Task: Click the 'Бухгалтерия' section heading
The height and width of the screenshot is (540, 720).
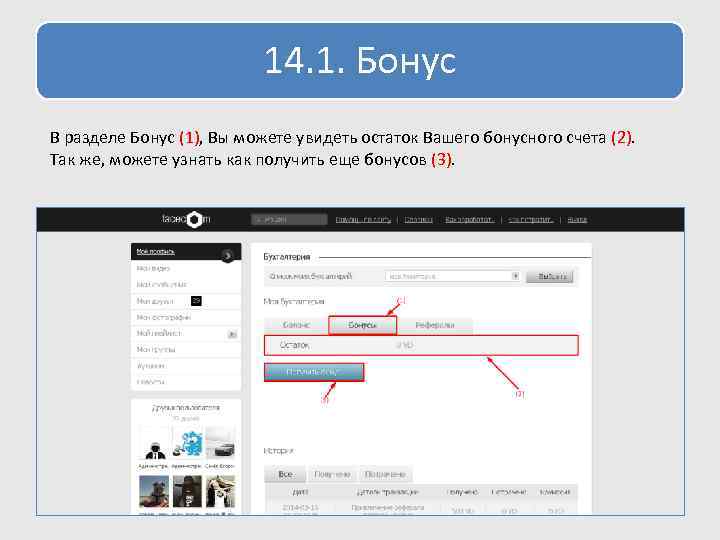Action: (287, 257)
